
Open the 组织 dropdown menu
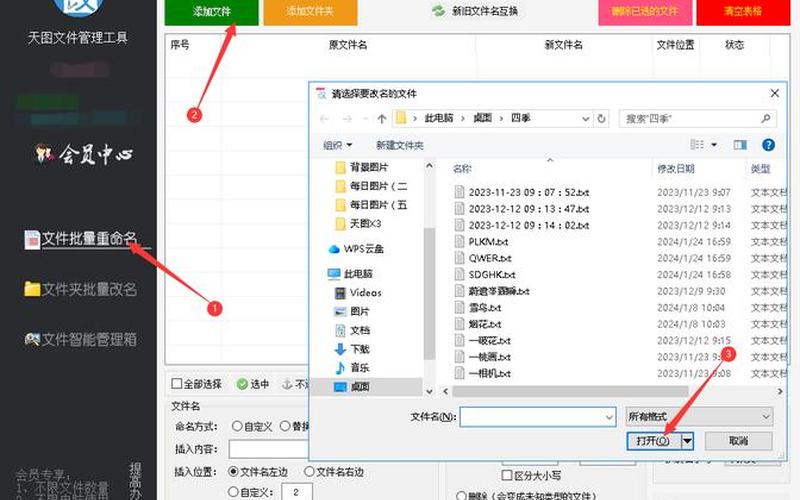click(338, 145)
